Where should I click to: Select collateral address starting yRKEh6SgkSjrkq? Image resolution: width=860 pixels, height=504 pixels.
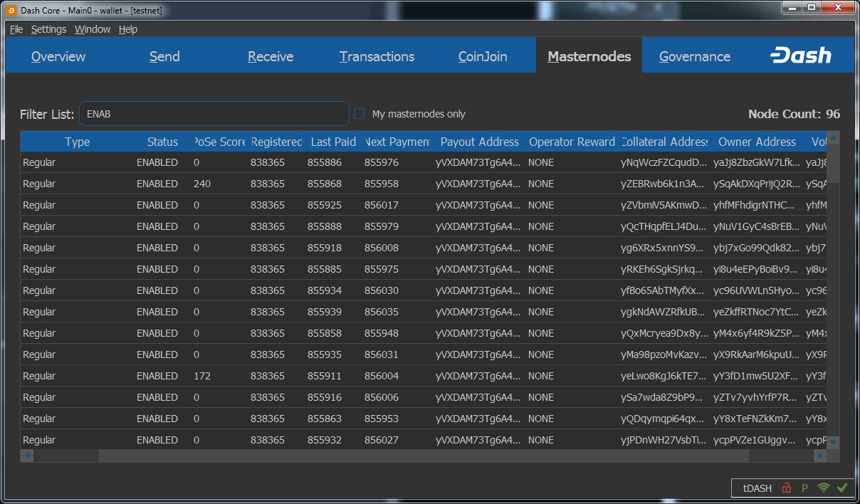click(664, 269)
